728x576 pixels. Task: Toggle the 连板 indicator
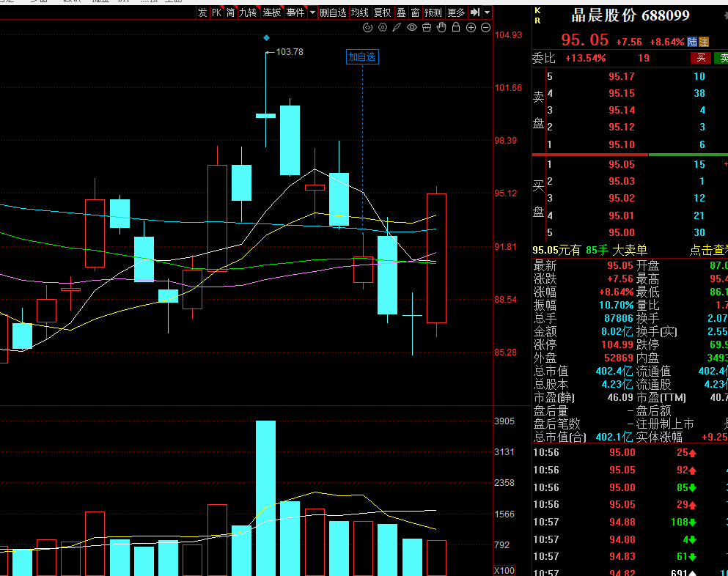pyautogui.click(x=272, y=12)
